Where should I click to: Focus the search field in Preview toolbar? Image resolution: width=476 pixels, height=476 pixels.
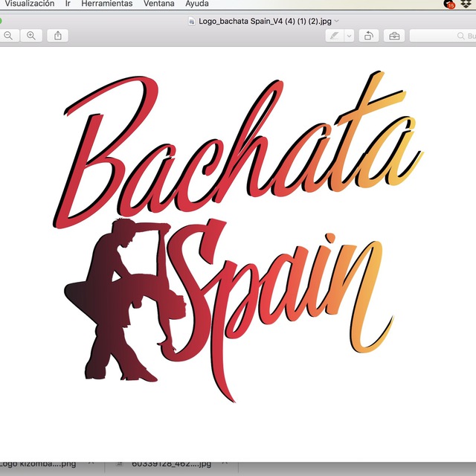443,36
